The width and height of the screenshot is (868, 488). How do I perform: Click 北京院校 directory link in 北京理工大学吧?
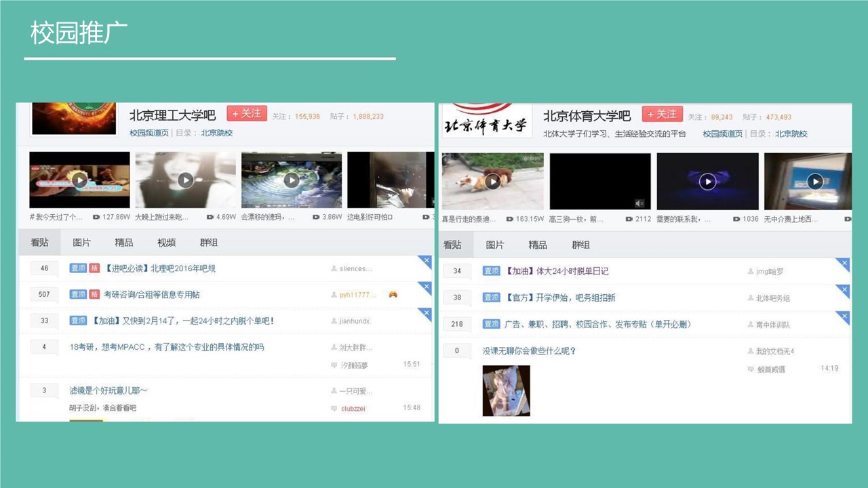click(x=216, y=133)
